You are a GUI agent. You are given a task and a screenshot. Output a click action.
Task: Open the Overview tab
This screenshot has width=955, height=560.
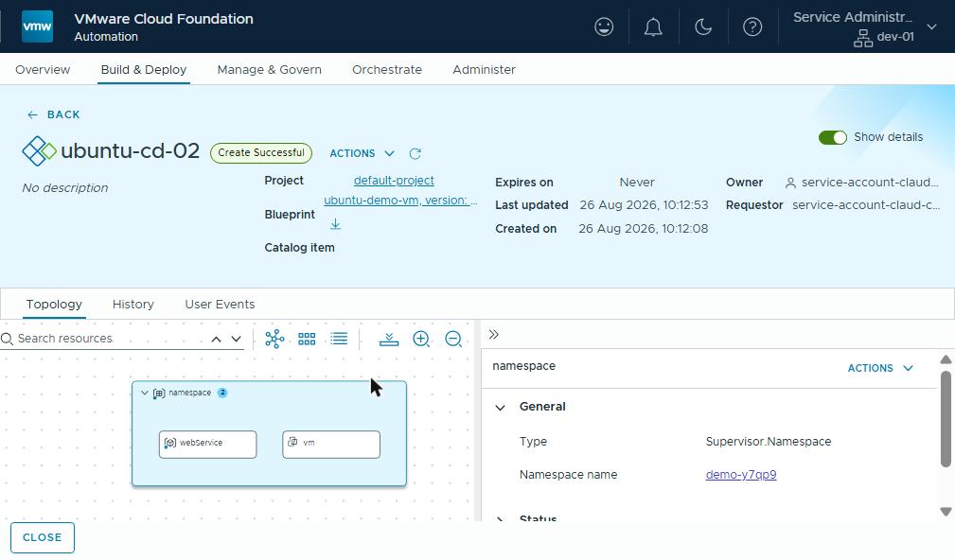(x=43, y=69)
